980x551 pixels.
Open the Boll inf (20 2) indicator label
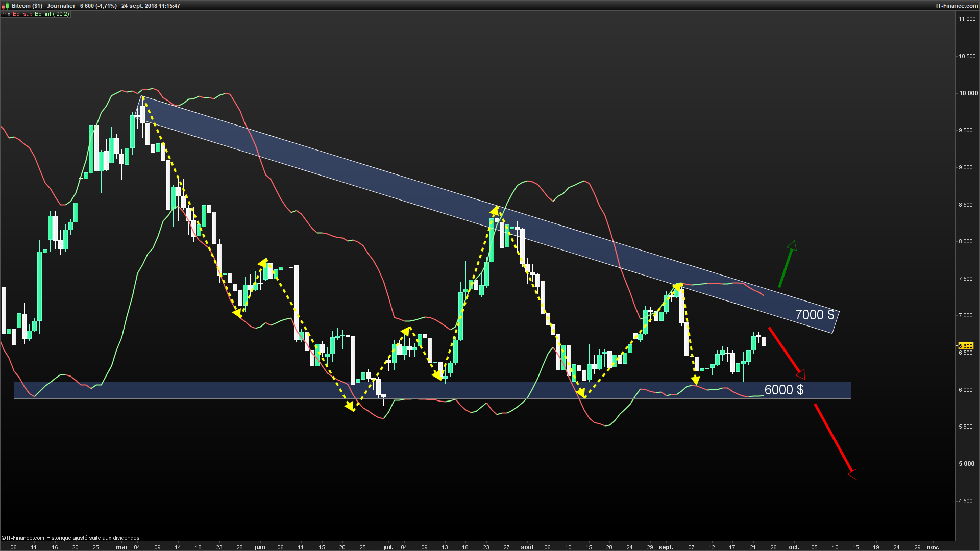click(x=52, y=14)
